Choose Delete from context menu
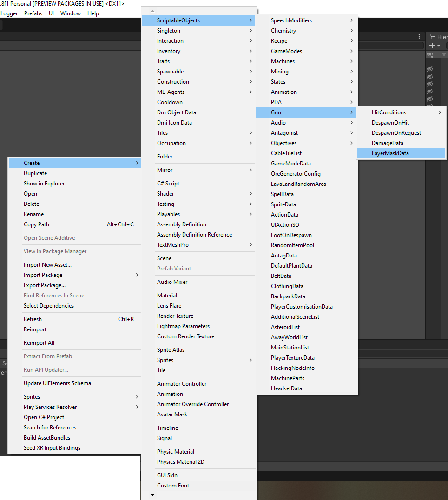The image size is (448, 500). click(75, 204)
